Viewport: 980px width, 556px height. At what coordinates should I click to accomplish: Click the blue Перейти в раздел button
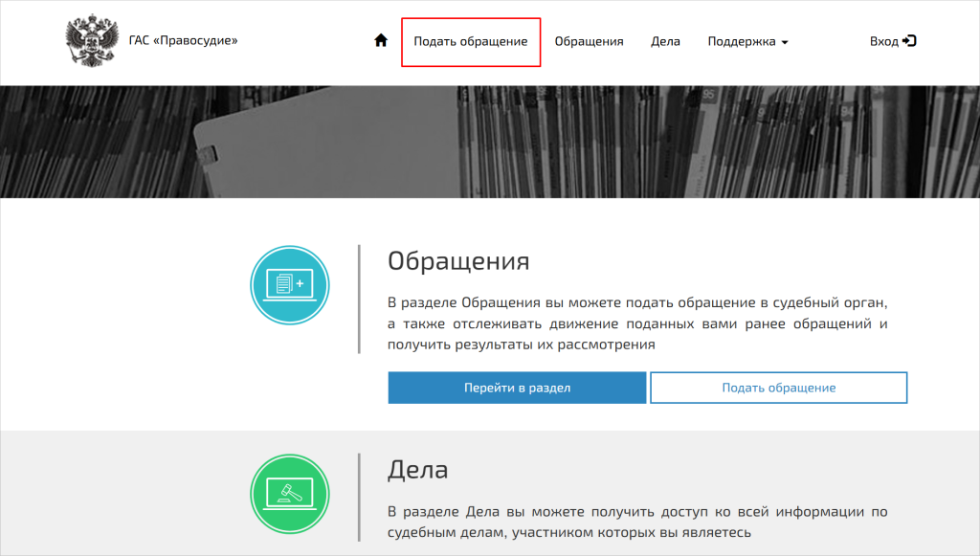tap(517, 388)
